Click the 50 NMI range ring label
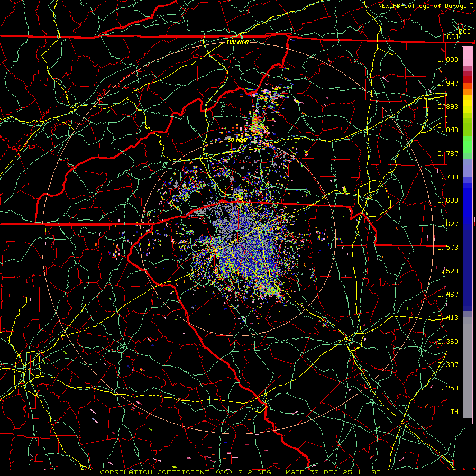The height and width of the screenshot is (476, 476). 237,140
